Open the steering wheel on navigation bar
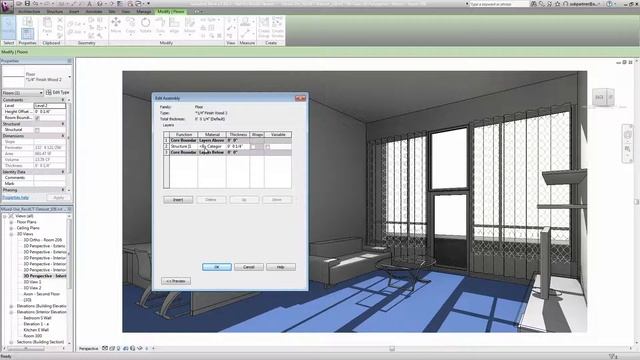 628,134
